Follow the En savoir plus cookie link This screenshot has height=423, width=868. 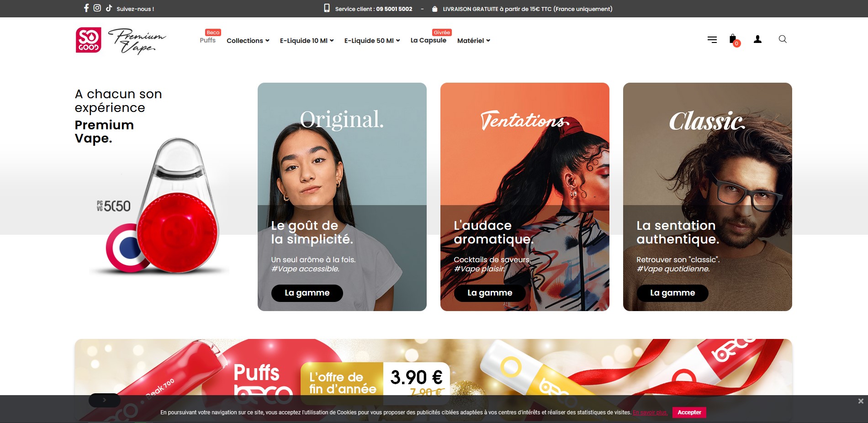650,412
